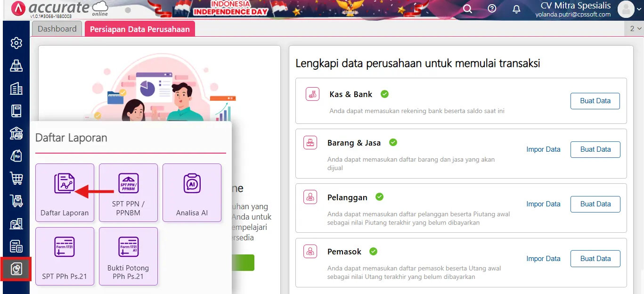Click the Kas & Bank money icon
The image size is (644, 294).
tap(311, 94)
